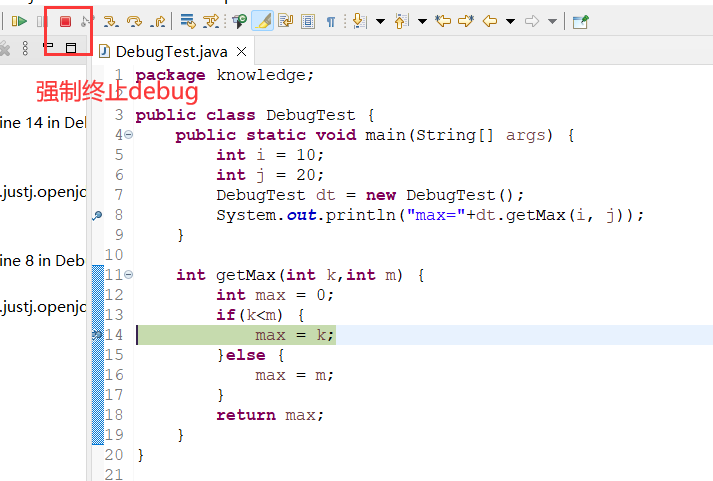The width and height of the screenshot is (713, 481).
Task: Click the Suspend (pause) toolbar icon
Action: click(42, 21)
